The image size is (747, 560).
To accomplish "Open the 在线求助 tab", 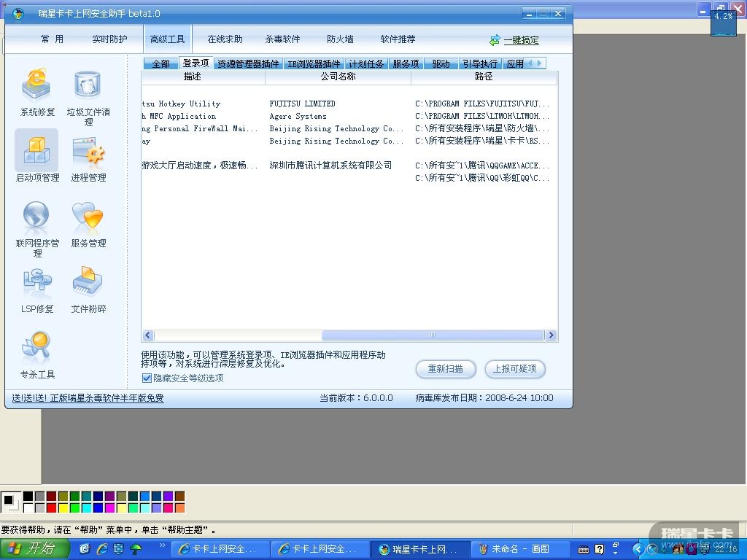I will 225,39.
